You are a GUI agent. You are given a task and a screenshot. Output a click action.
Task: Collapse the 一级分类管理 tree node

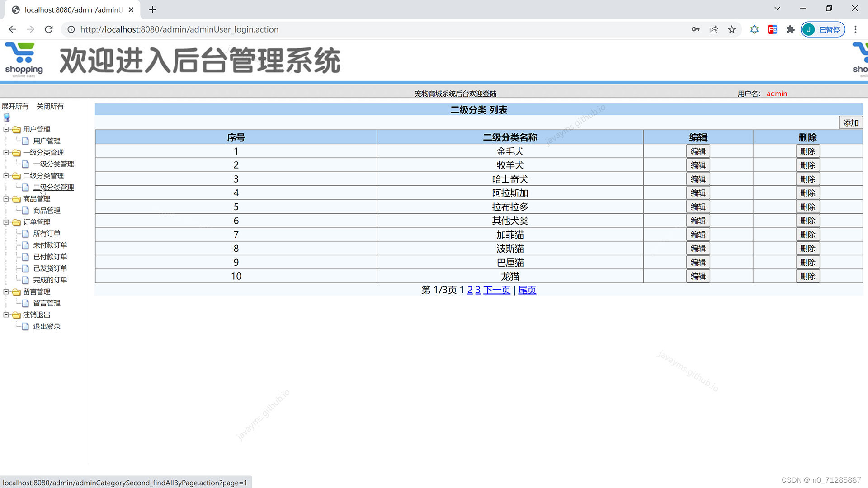(6, 152)
